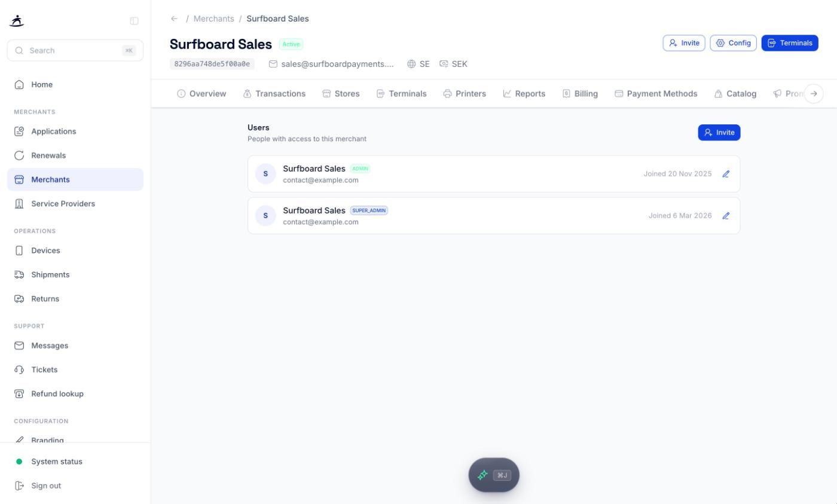
Task: Click the sales@surfboardpayments email
Action: click(x=331, y=64)
